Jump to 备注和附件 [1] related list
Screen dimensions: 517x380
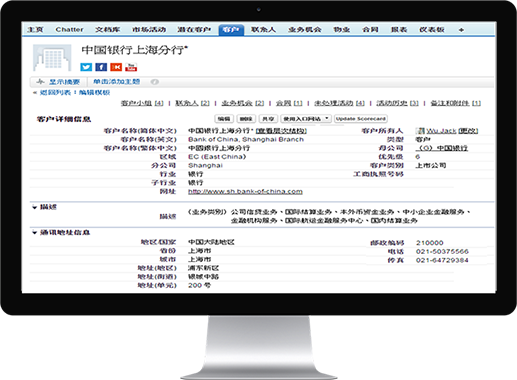[455, 103]
